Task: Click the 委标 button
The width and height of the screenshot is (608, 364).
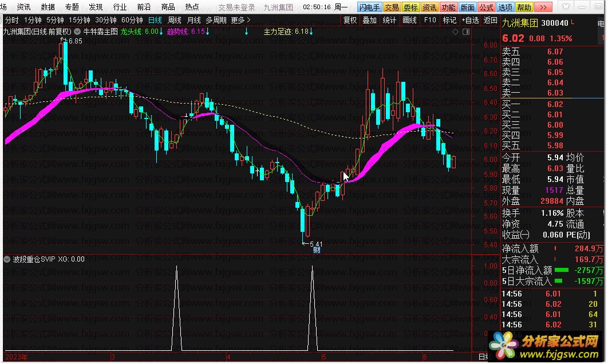Action: (x=410, y=7)
